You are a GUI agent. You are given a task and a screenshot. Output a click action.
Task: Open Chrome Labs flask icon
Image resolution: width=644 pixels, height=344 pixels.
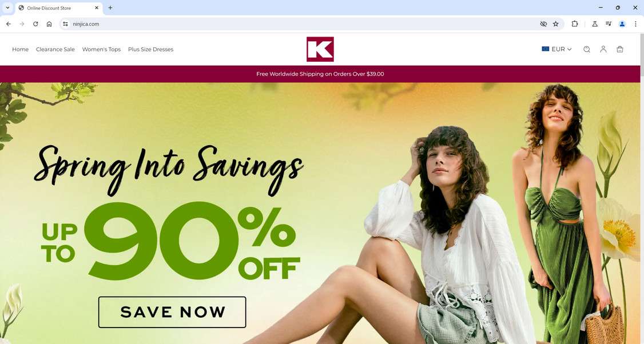coord(594,24)
